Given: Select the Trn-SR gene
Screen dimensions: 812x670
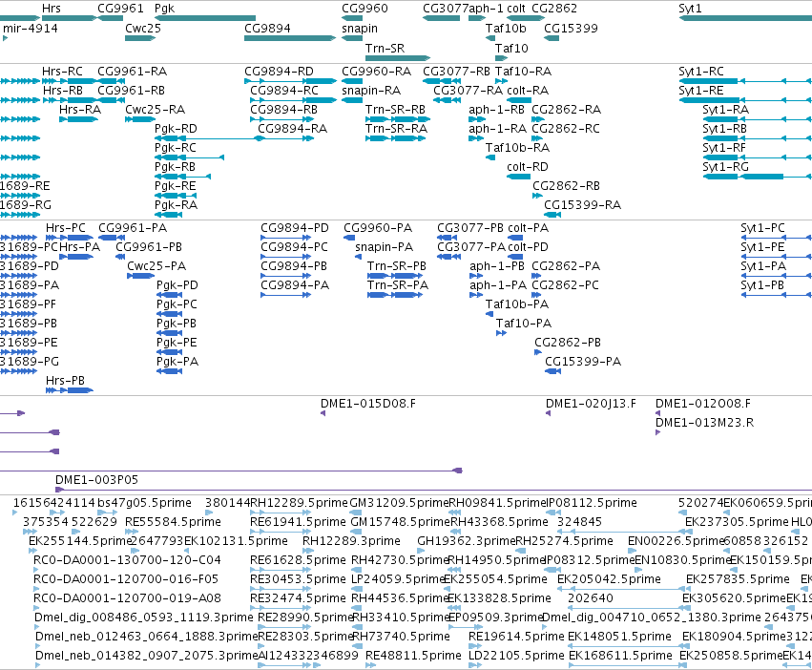Looking at the screenshot, I should point(398,57).
